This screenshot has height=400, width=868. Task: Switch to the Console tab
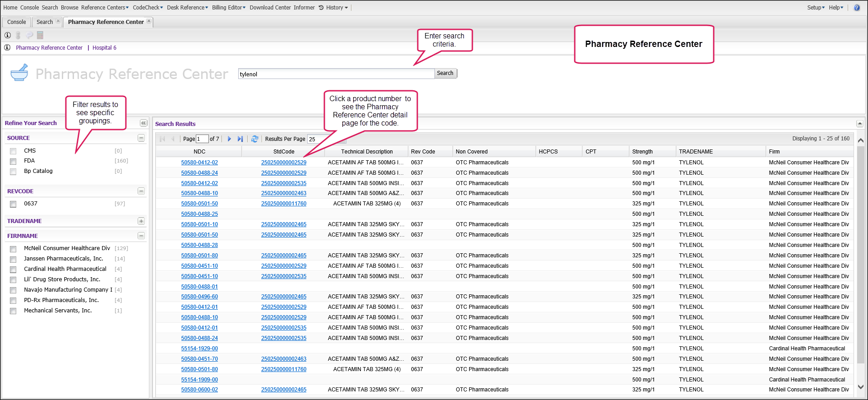(x=17, y=22)
